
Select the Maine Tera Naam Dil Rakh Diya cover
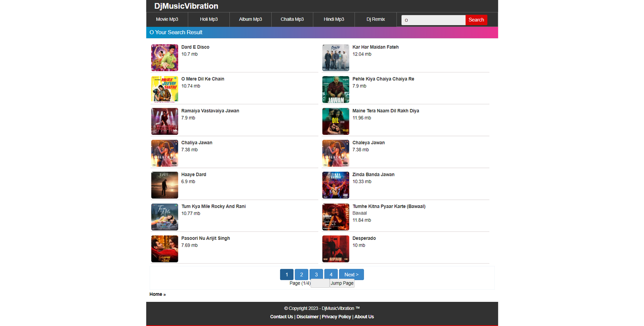point(335,121)
